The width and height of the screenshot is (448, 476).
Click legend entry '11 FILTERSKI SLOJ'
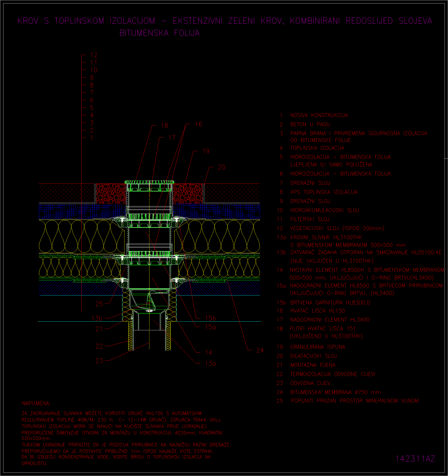[303, 219]
